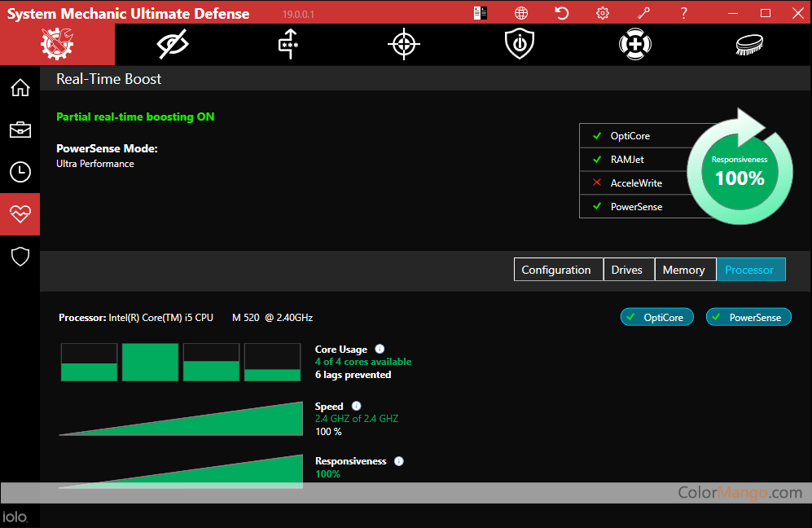The width and height of the screenshot is (812, 528).
Task: Open the Search and Recover lifebuoy module
Action: click(635, 44)
